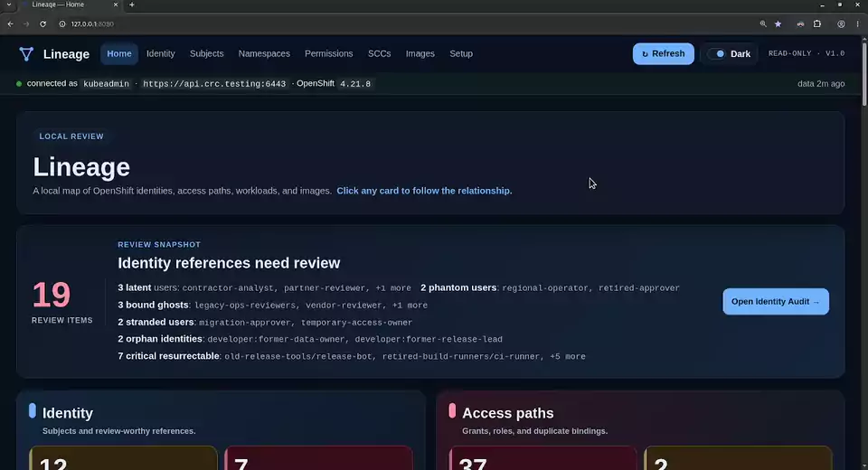Select the Home nav tab
The height and width of the screenshot is (470, 868).
[119, 53]
